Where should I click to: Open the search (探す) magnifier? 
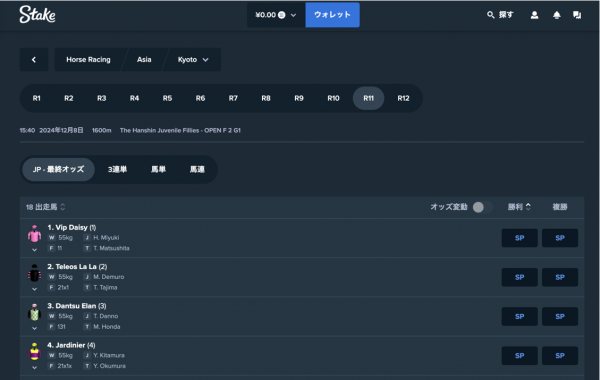[x=490, y=15]
